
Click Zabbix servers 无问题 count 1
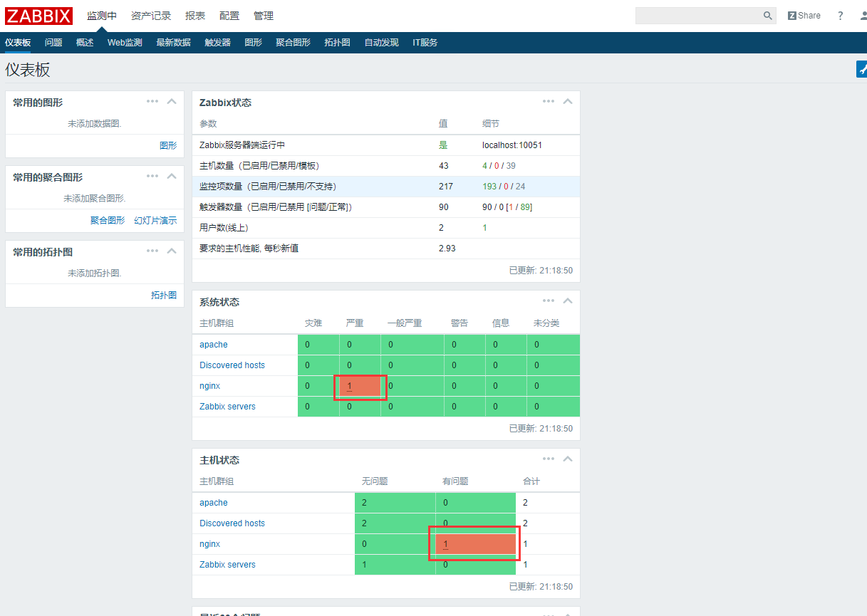(x=364, y=565)
